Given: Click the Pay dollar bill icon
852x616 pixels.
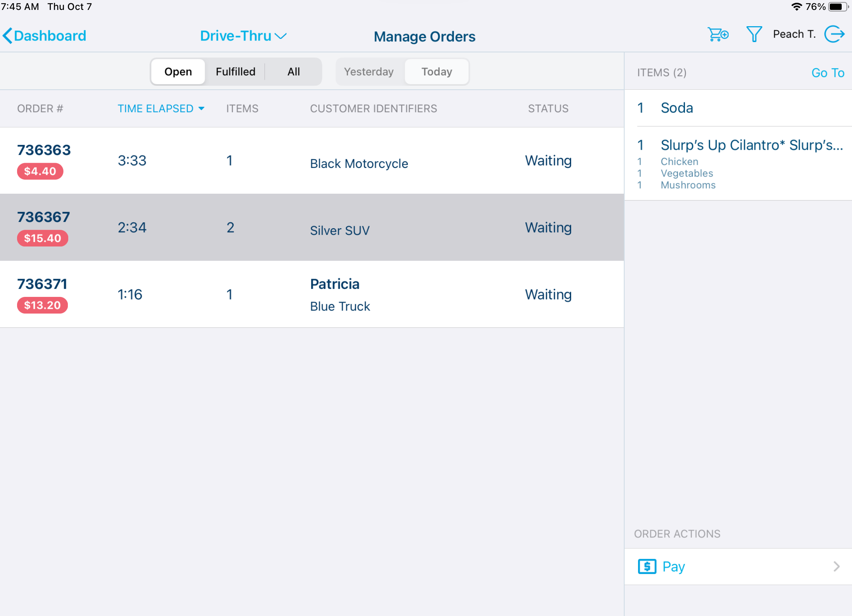Looking at the screenshot, I should coord(647,566).
